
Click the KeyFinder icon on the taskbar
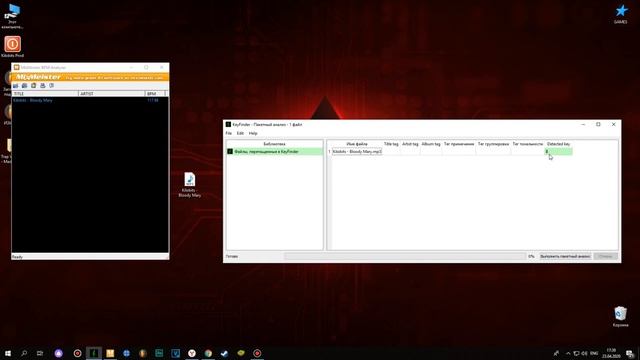pyautogui.click(x=94, y=353)
